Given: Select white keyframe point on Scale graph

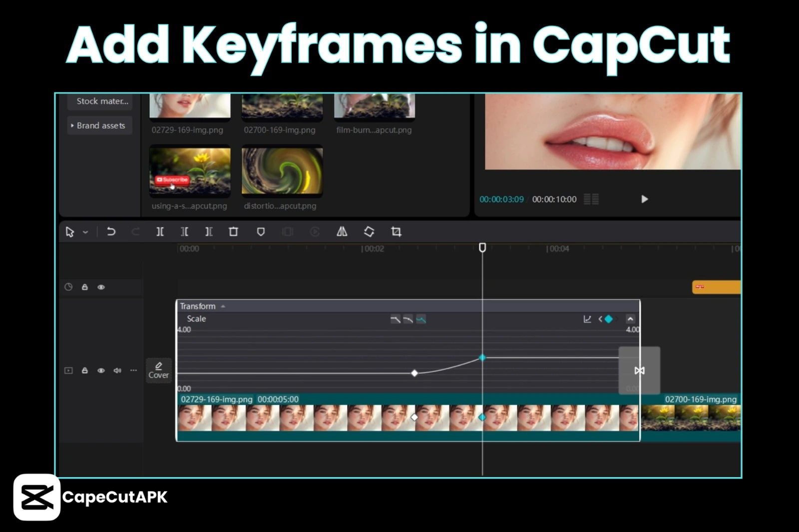Looking at the screenshot, I should click(x=414, y=373).
